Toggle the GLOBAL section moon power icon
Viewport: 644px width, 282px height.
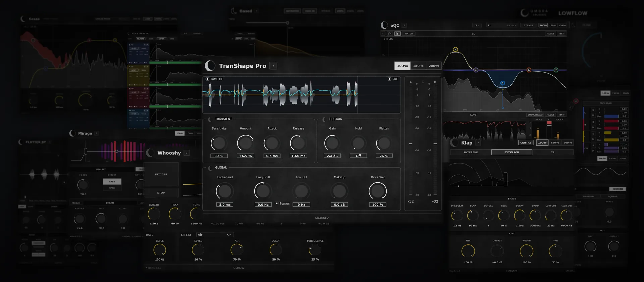(x=210, y=168)
